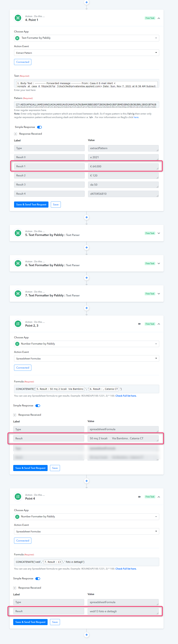Click Save & Send Test Request in Point 1
Image resolution: width=178 pixels, height=644 pixels.
point(31,205)
